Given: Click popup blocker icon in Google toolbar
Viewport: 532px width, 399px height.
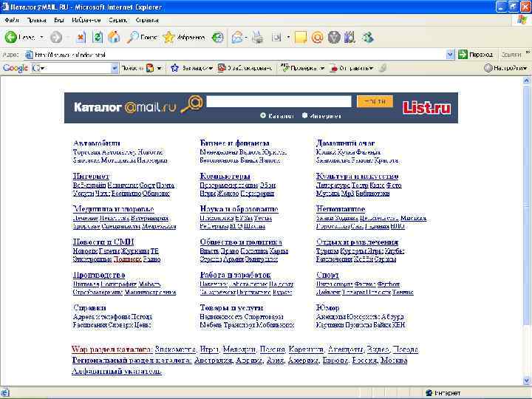Looking at the screenshot, I should tap(221, 68).
